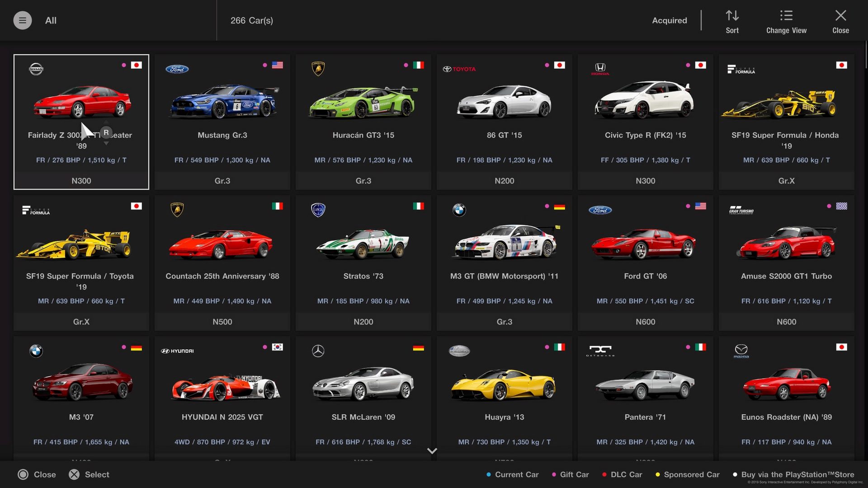Click the Current Car legend entry

point(513,474)
